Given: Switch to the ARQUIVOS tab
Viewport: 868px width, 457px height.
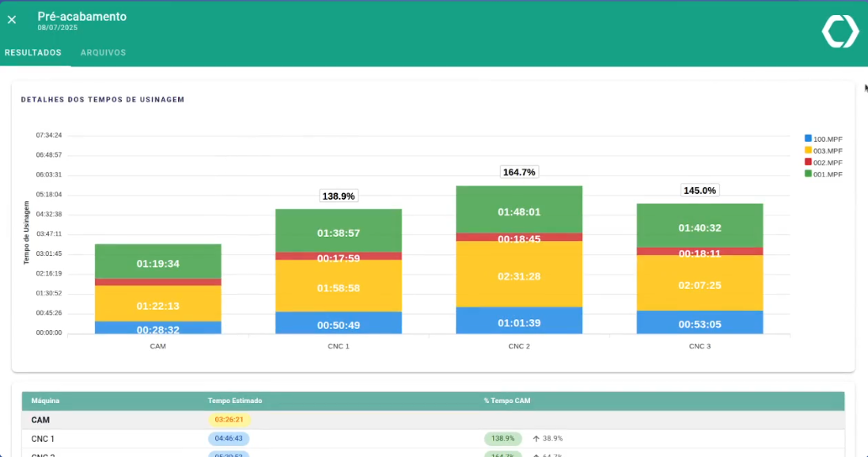Looking at the screenshot, I should 103,53.
